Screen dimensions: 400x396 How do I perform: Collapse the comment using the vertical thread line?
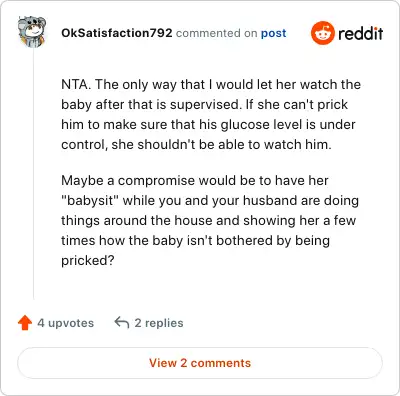click(x=33, y=173)
